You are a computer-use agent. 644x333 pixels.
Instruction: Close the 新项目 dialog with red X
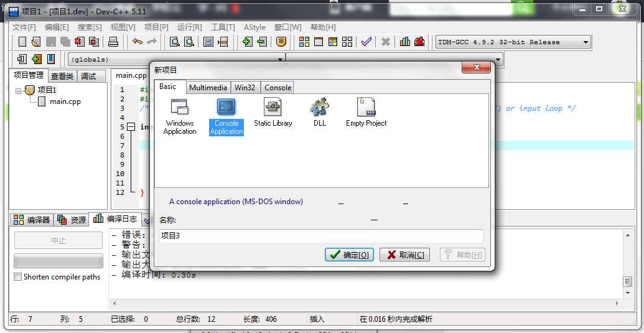(x=476, y=67)
